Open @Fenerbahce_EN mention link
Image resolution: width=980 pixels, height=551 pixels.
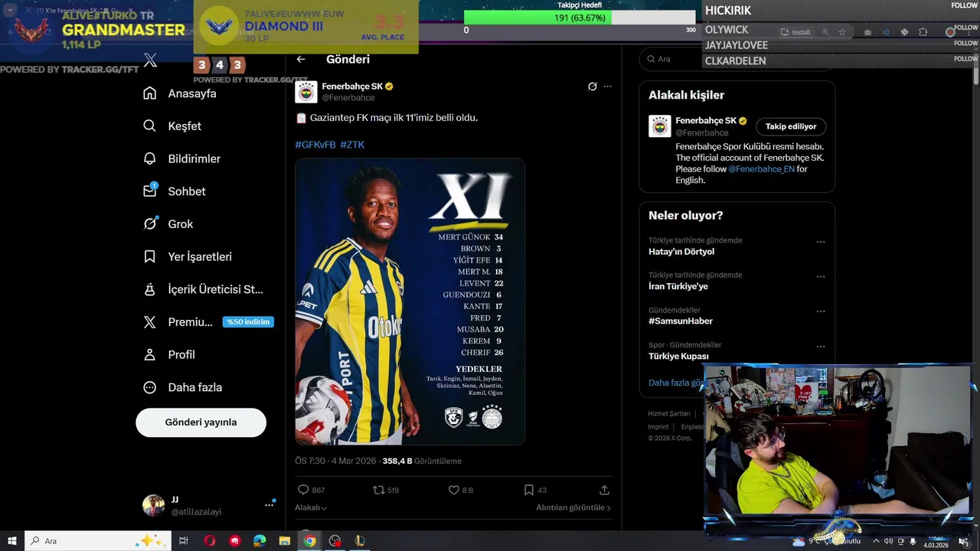pyautogui.click(x=761, y=169)
